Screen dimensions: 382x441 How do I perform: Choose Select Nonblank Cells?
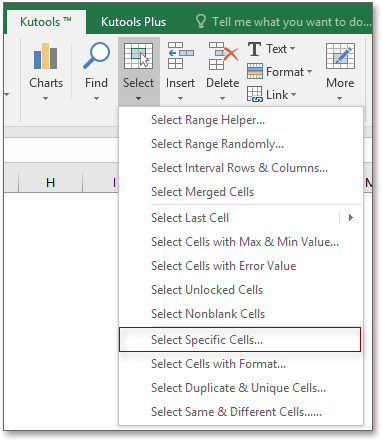click(x=241, y=314)
